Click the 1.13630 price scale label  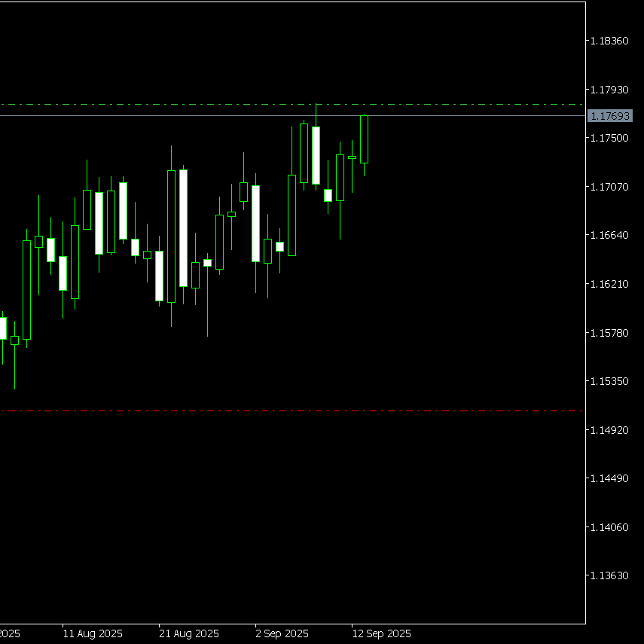(x=609, y=575)
